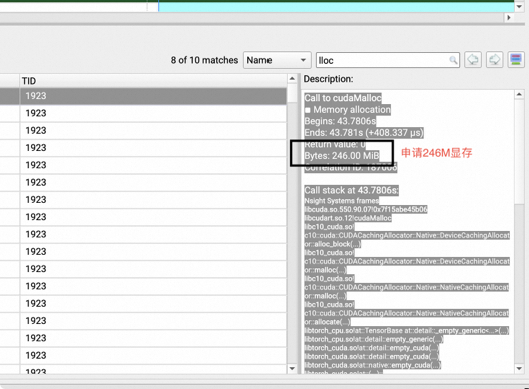Select the highlighted first 1923 row
Image resolution: width=529 pixels, height=389 pixels.
pyautogui.click(x=143, y=96)
